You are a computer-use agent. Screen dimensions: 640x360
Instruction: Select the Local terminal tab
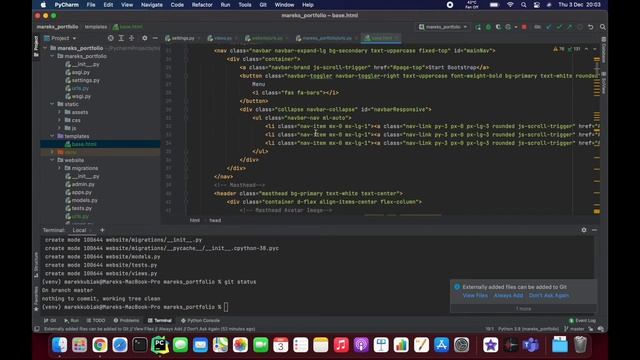click(79, 230)
